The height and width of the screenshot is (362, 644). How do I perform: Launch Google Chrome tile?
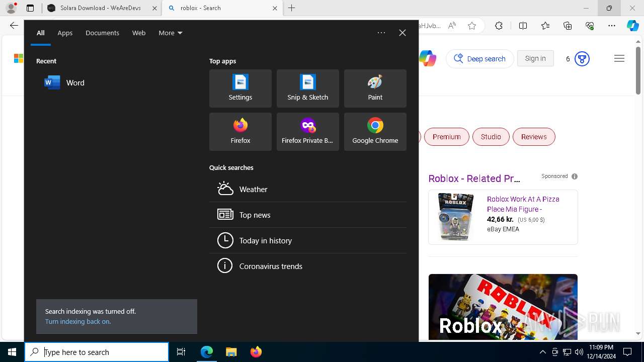[x=375, y=132]
